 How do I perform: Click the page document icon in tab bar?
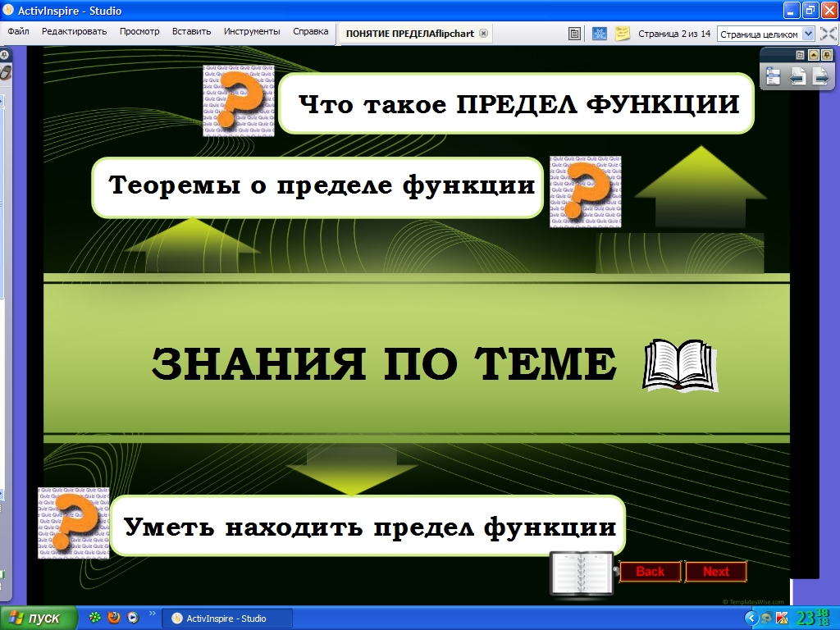tap(575, 34)
